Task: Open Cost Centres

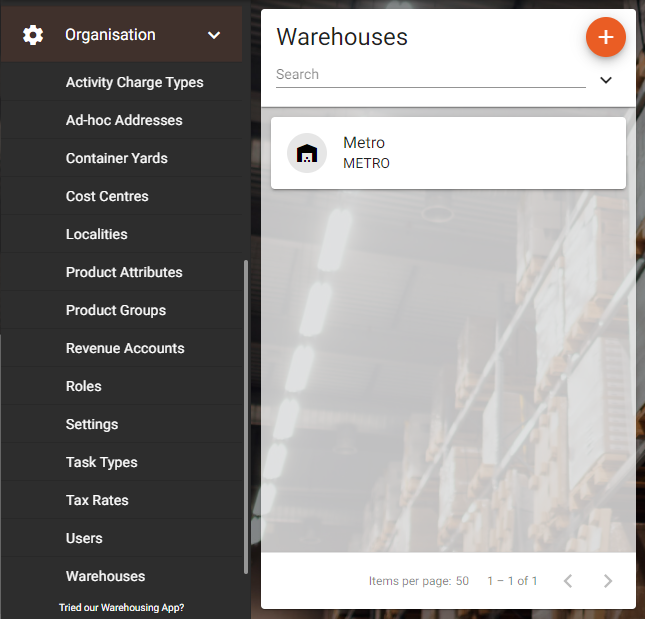Action: pyautogui.click(x=107, y=196)
